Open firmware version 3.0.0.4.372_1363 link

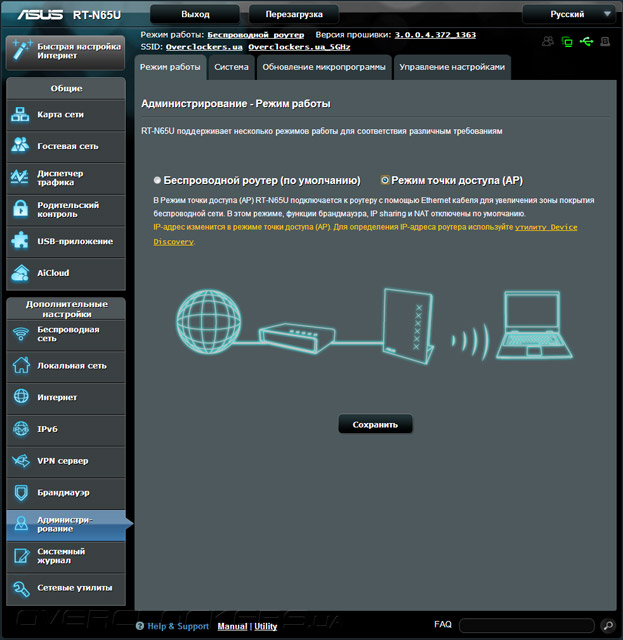(435, 35)
